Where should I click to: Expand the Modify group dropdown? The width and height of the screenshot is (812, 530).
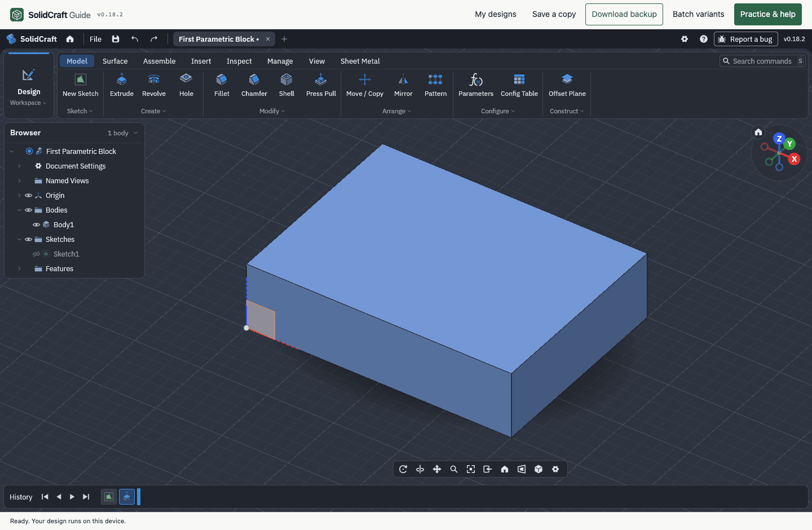272,111
